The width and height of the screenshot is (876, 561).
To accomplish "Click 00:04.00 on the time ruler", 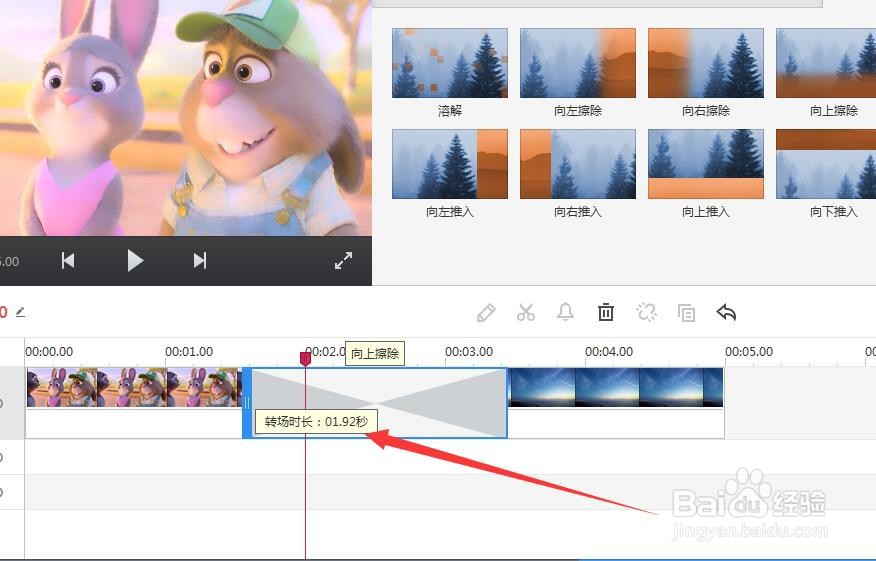I will (x=609, y=351).
